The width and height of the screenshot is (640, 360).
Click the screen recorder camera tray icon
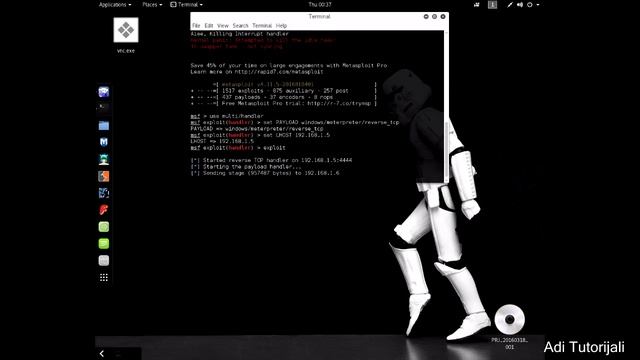476,4
